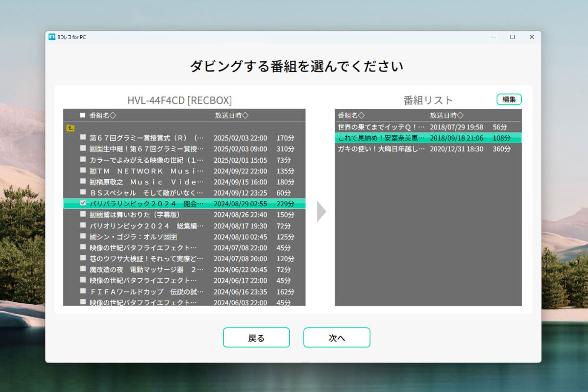Viewport: 588px width, 392px height.
Task: Open the 編集 editor for the program list
Action: point(509,99)
